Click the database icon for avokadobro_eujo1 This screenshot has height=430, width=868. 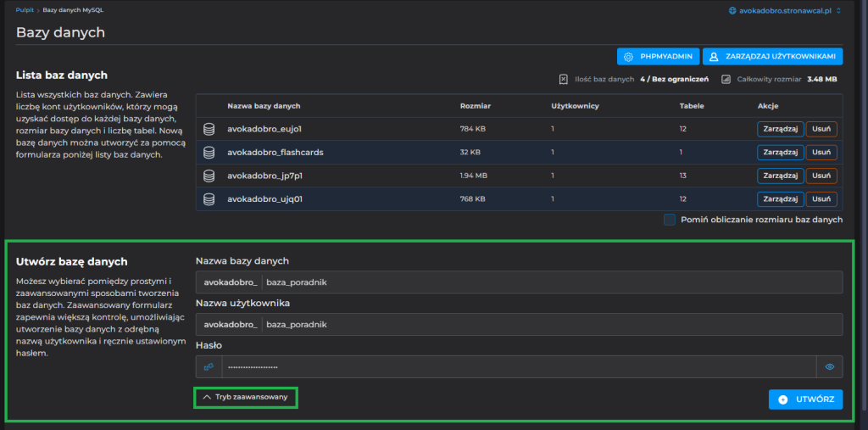(209, 129)
